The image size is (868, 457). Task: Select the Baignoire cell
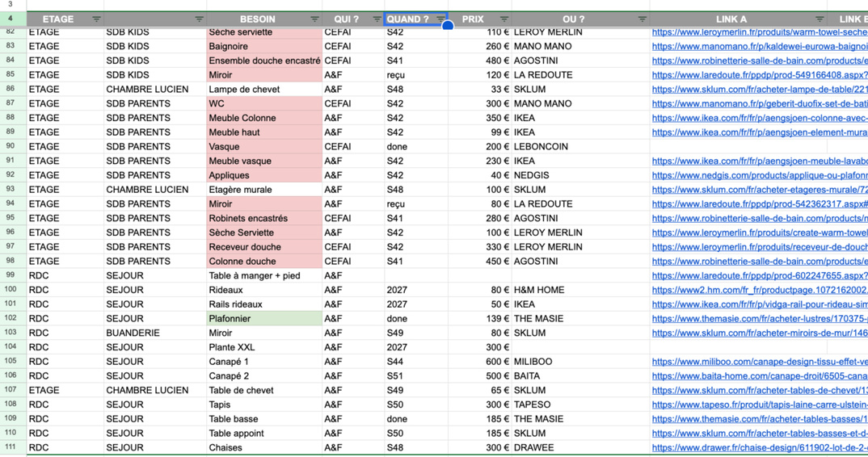pyautogui.click(x=264, y=47)
